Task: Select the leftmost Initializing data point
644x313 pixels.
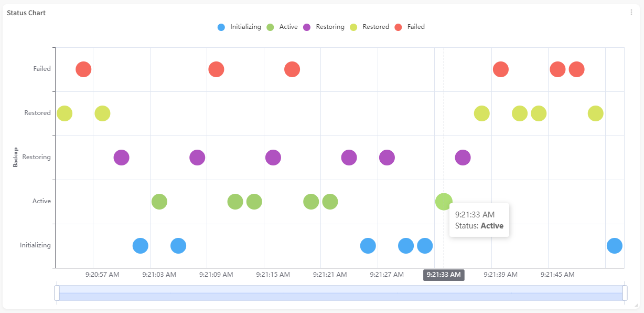Action: pyautogui.click(x=140, y=245)
